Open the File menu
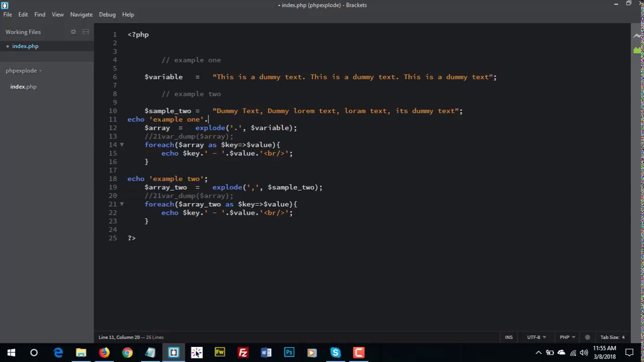 (8, 15)
